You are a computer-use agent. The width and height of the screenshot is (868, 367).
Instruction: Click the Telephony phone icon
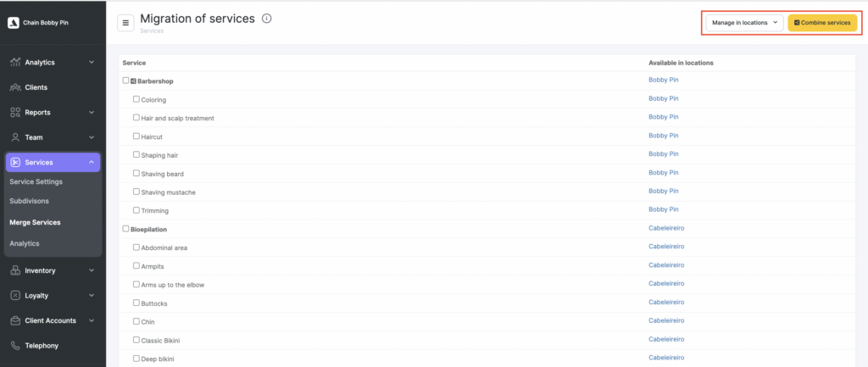(15, 346)
